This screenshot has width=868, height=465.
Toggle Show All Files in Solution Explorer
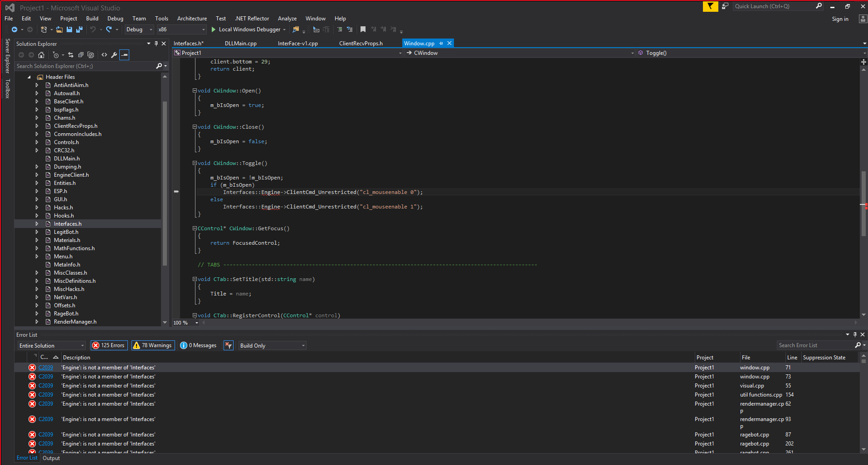91,55
